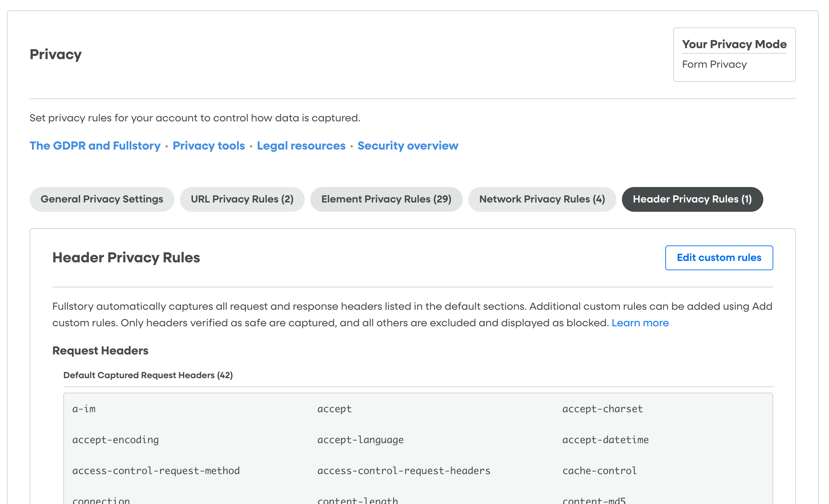Click the Header Privacy Rules heading
Screen dimensions: 829x504
tap(126, 258)
